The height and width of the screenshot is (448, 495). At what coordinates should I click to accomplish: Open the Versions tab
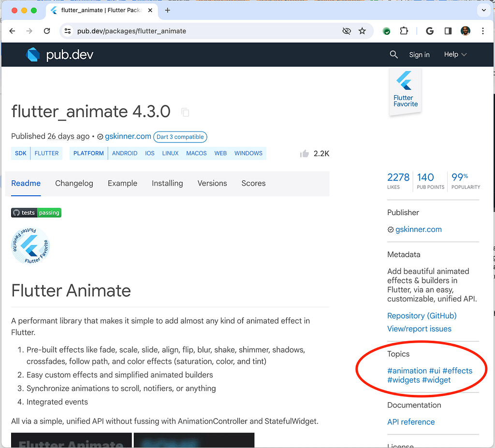click(x=212, y=184)
